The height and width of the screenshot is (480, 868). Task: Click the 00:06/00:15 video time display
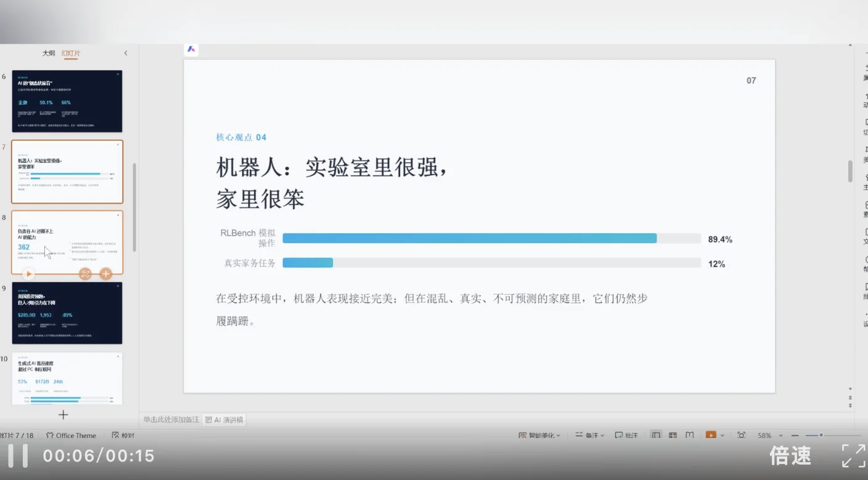coord(99,456)
